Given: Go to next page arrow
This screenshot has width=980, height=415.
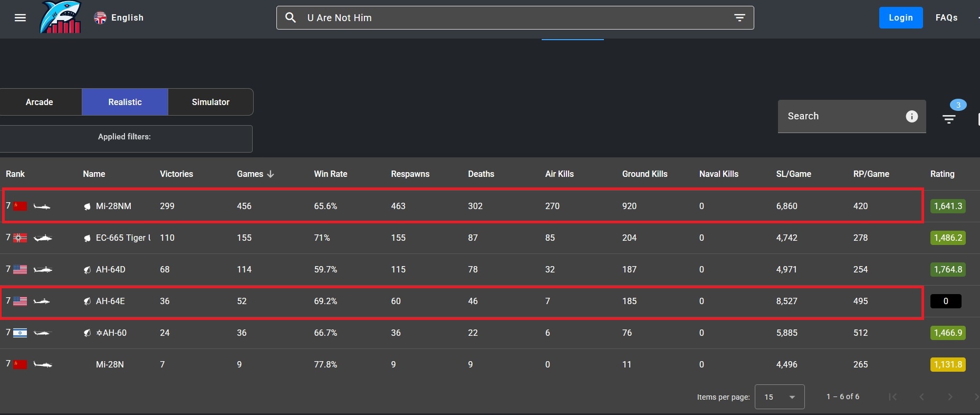Looking at the screenshot, I should pos(950,397).
